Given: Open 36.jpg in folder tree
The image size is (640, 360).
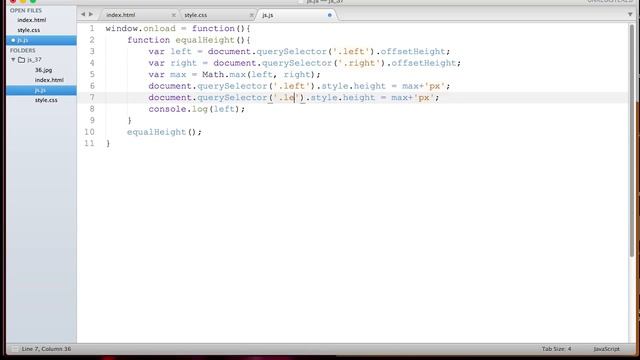Looking at the screenshot, I should 43,70.
